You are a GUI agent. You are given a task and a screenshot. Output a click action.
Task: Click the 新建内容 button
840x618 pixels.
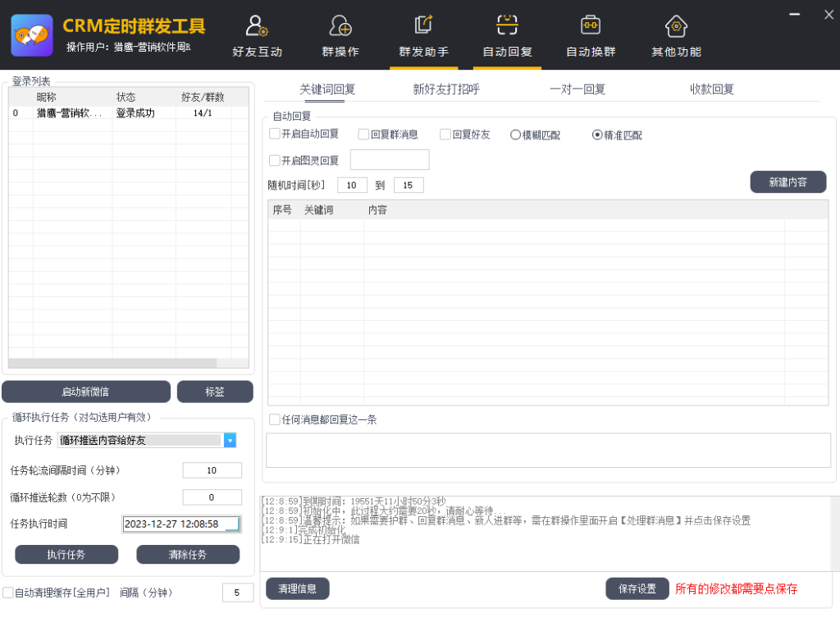(787, 182)
